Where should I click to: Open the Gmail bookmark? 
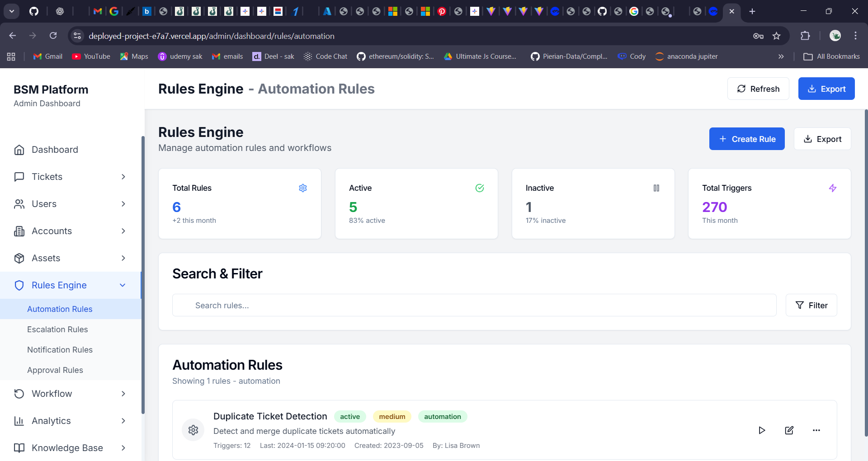48,56
